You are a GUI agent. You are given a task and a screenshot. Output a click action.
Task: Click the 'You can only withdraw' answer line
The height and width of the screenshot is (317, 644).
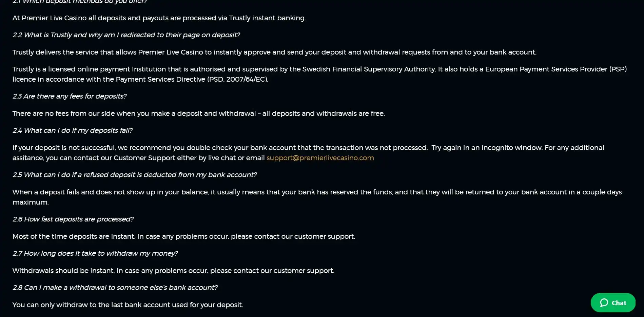click(128, 305)
